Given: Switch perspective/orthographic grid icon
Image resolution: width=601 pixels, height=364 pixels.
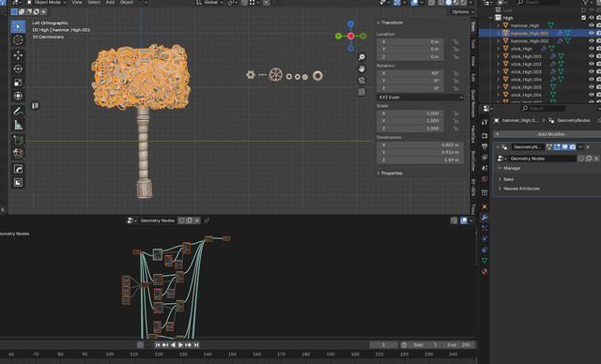Looking at the screenshot, I should tap(362, 92).
